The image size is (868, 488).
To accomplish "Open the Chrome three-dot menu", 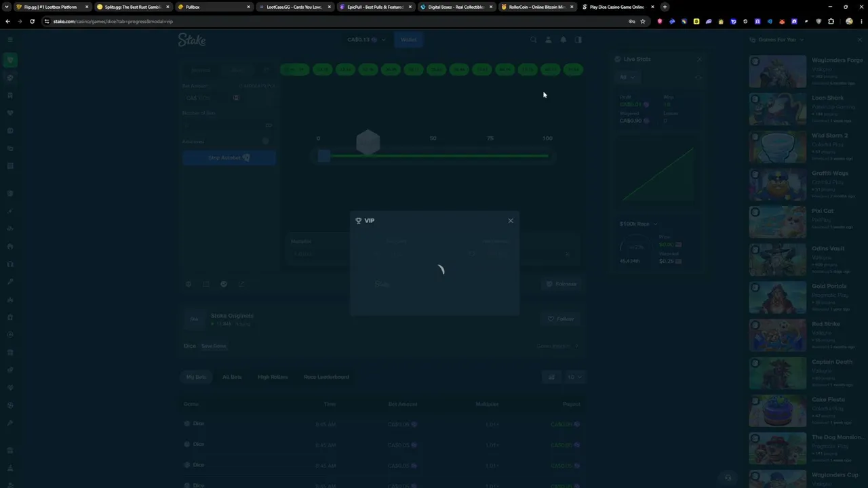I will click(x=861, y=21).
